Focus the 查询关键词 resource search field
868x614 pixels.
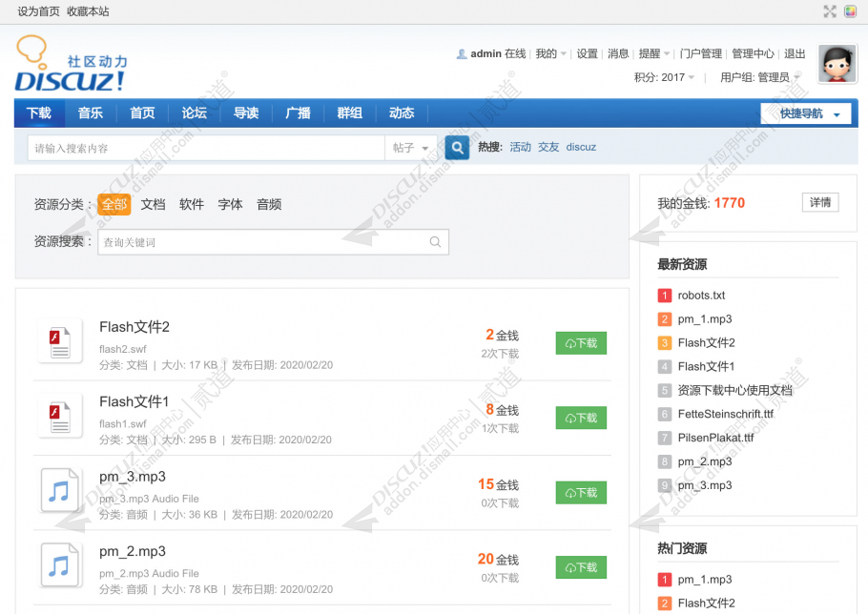pyautogui.click(x=273, y=242)
